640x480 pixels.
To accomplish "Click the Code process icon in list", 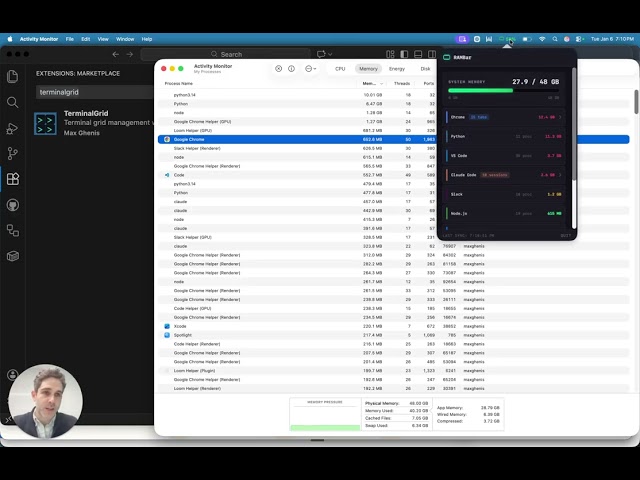I will coord(167,175).
